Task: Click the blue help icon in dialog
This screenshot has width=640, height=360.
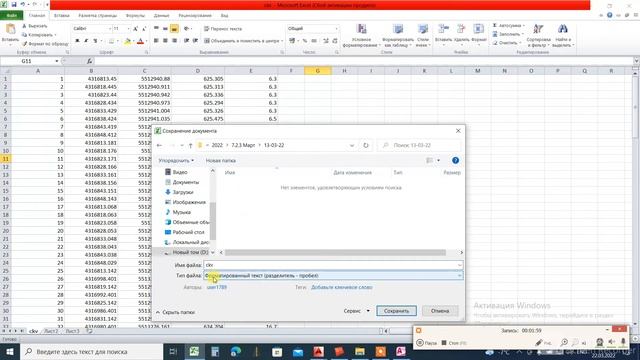Action: tap(456, 160)
